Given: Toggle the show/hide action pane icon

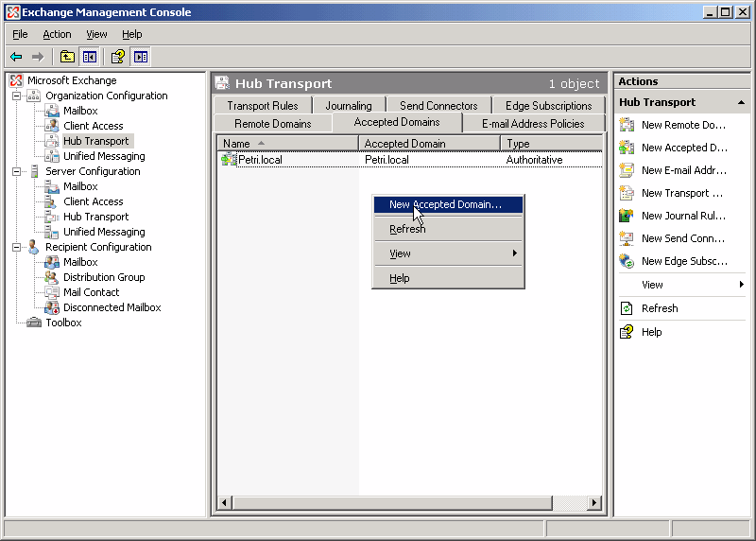Looking at the screenshot, I should pyautogui.click(x=140, y=57).
